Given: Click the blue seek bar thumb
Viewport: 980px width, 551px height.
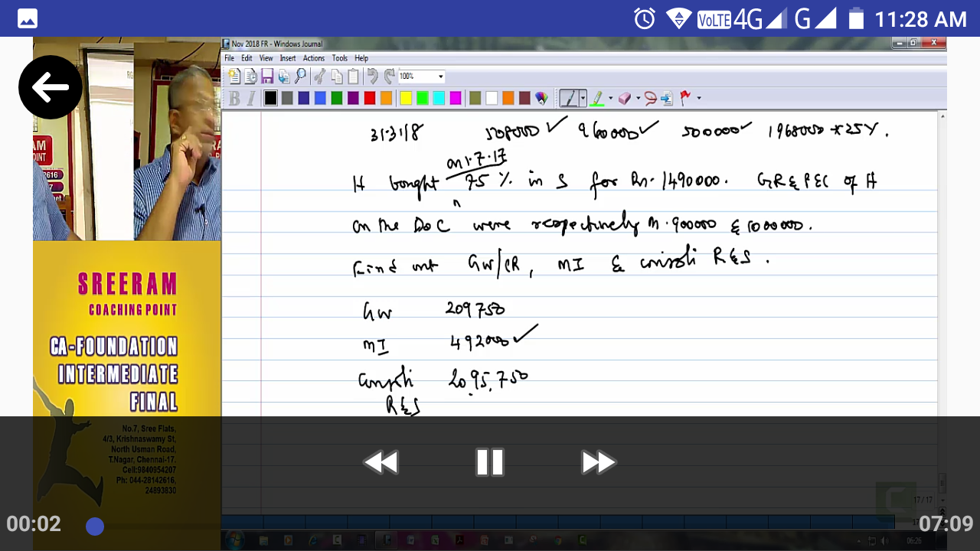Looking at the screenshot, I should (95, 526).
